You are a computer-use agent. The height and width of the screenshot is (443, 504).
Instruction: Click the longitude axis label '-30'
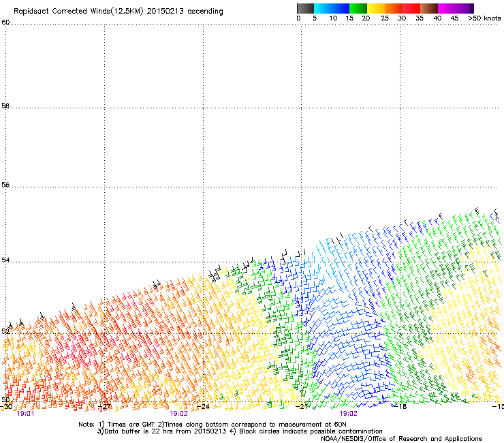[x=6, y=407]
